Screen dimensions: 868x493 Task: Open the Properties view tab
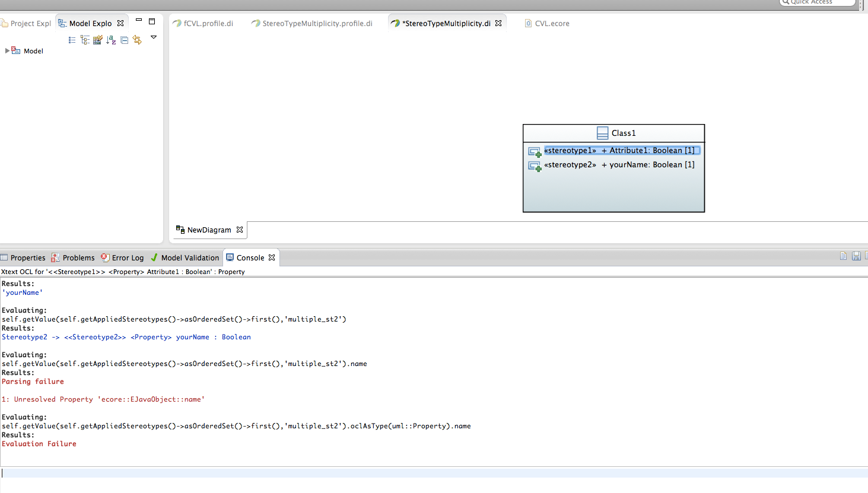coord(23,258)
